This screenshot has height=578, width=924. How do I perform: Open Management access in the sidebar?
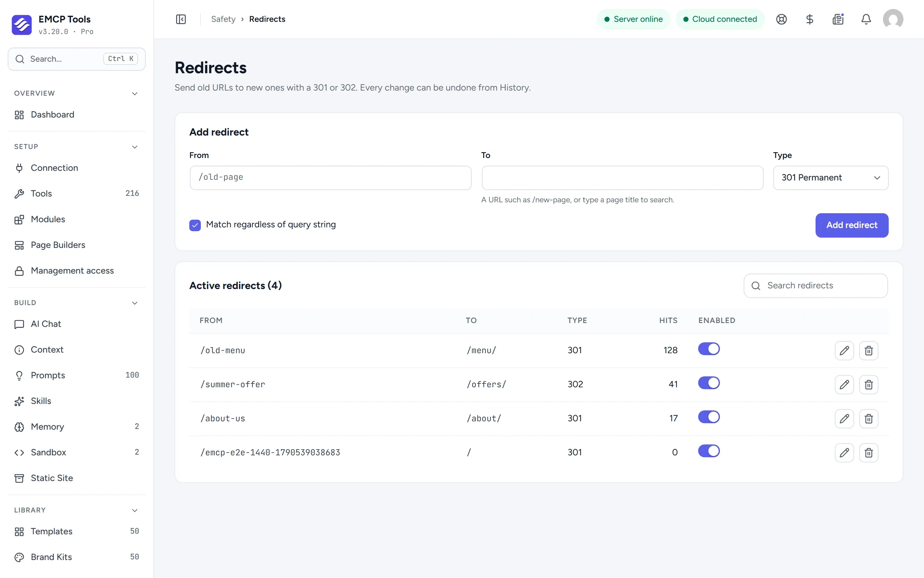pos(76,271)
